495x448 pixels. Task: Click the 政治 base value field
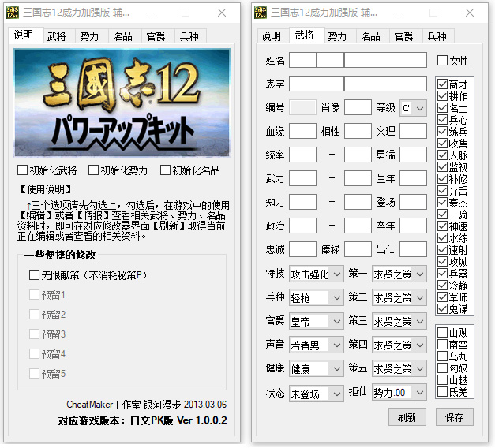302,226
